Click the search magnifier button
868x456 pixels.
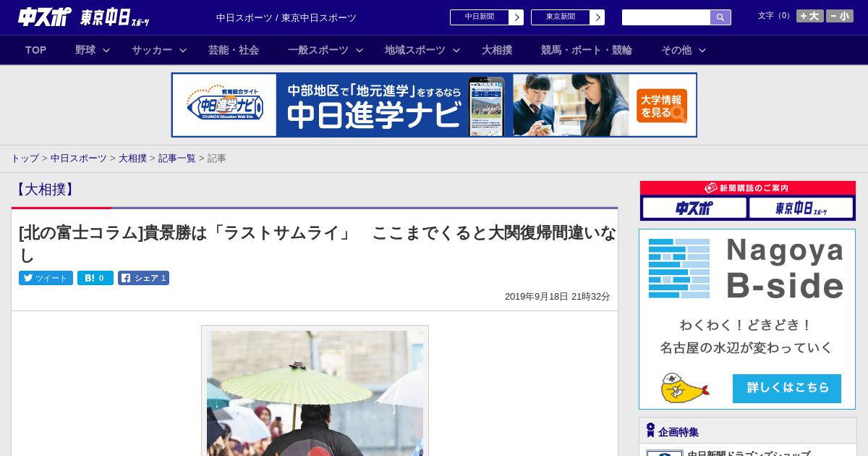point(720,17)
